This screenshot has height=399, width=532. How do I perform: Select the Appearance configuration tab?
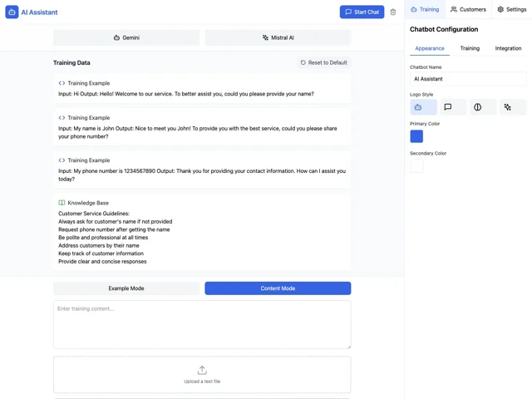(430, 48)
